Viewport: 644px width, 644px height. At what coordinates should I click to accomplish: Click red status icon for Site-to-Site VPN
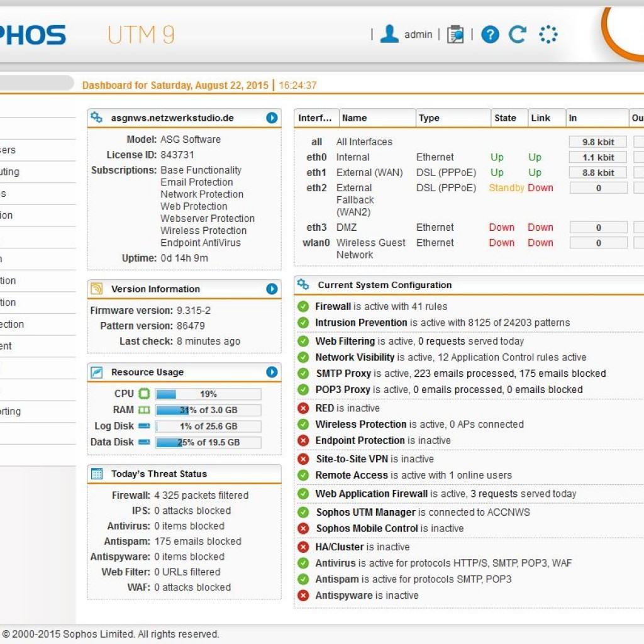(303, 458)
